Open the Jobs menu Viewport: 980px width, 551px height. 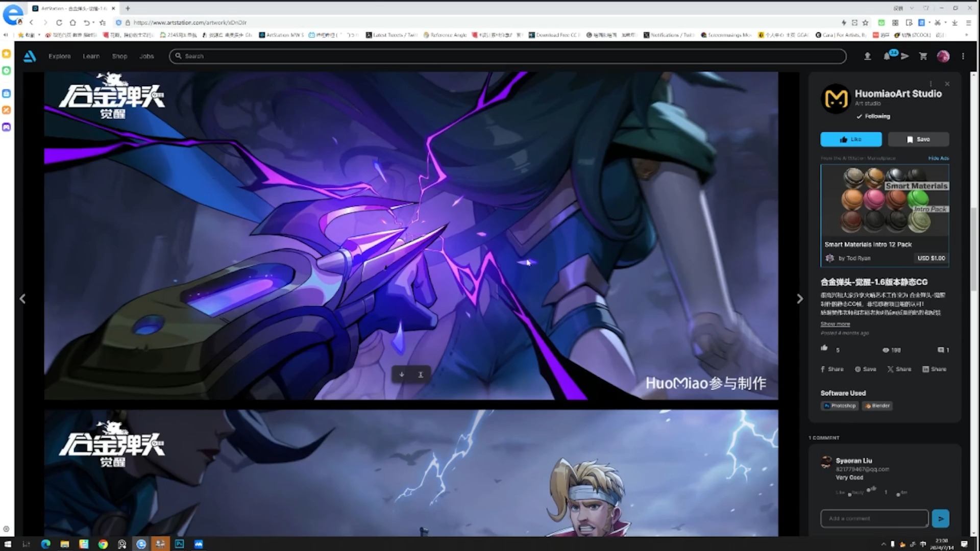146,56
